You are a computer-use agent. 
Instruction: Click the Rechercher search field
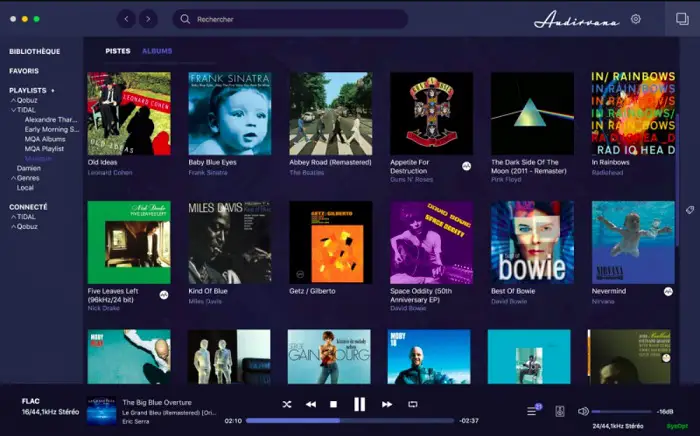[x=290, y=19]
